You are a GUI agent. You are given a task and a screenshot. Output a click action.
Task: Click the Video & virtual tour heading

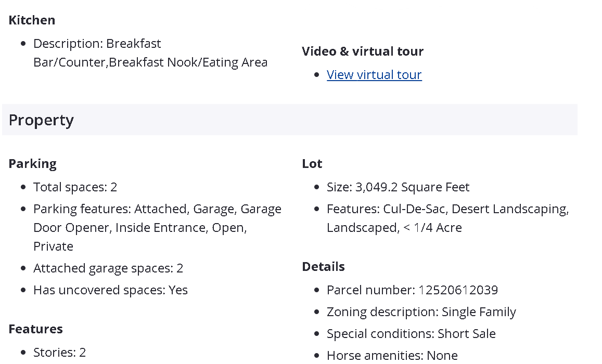(363, 51)
